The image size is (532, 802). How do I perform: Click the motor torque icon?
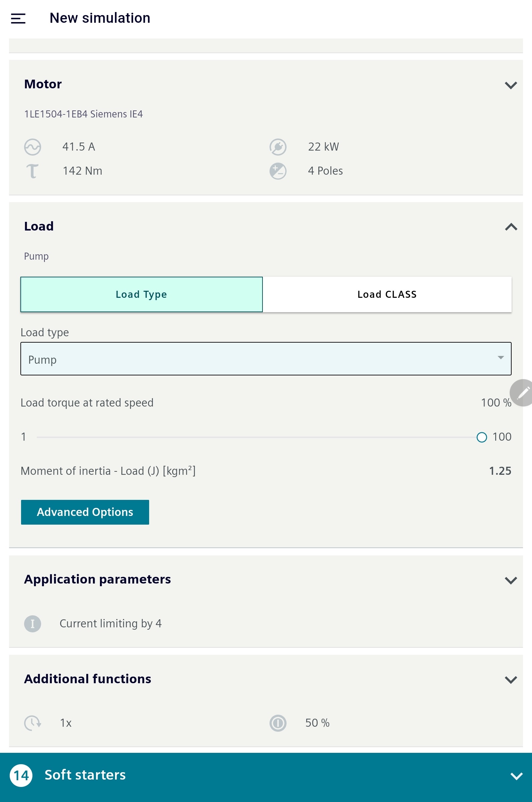pyautogui.click(x=32, y=171)
